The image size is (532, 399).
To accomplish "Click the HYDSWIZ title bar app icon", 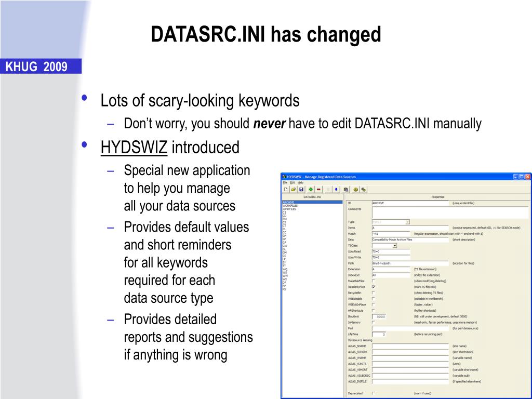I will tap(284, 177).
